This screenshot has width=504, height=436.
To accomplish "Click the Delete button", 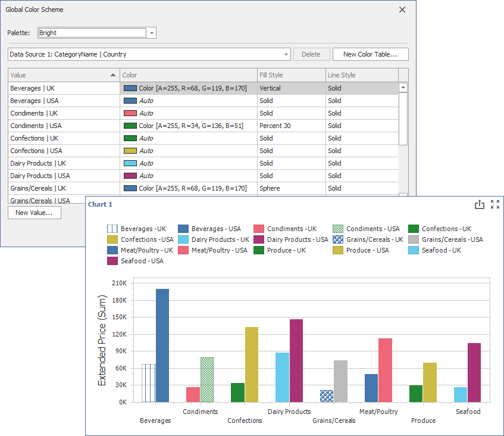I will 311,54.
